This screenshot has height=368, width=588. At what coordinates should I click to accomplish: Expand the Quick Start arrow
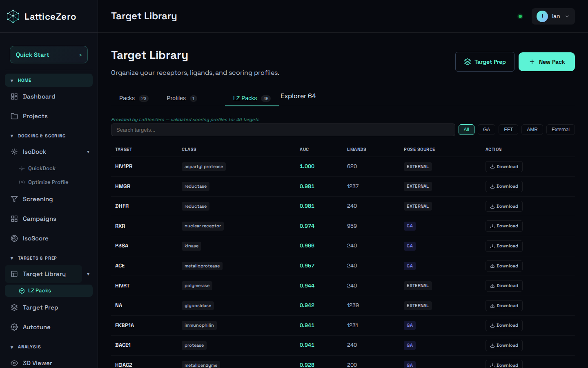[80, 55]
